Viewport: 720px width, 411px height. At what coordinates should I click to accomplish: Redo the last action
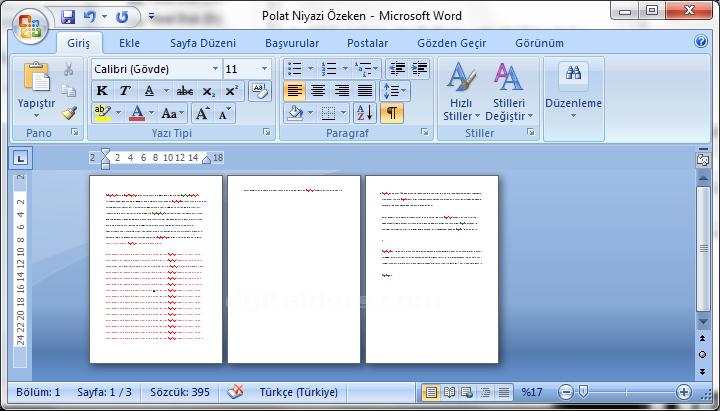tap(122, 17)
